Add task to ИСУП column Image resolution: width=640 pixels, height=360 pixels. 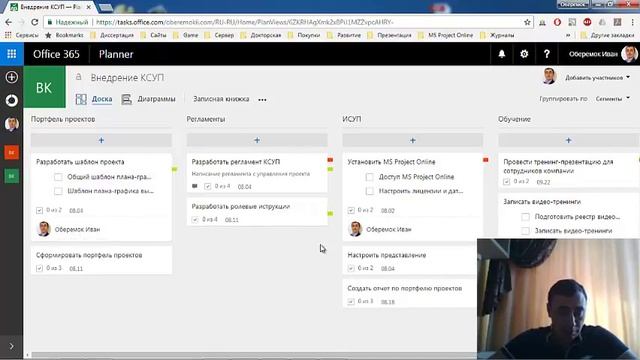[x=413, y=140]
